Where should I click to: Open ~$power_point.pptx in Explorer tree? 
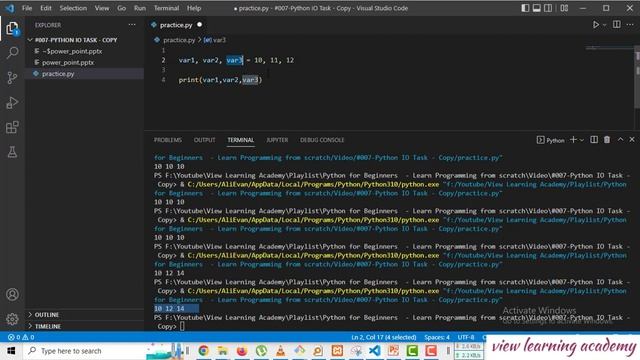pos(72,51)
